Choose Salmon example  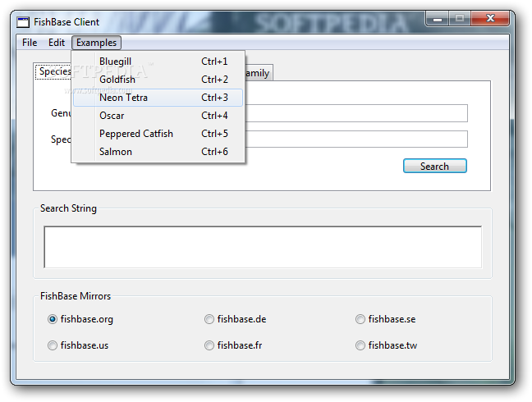pos(158,152)
